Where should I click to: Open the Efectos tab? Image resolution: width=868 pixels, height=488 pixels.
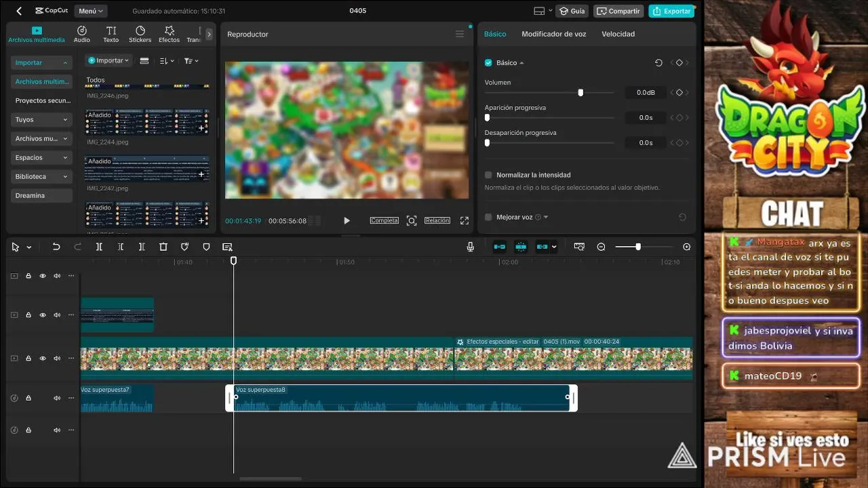(x=170, y=35)
